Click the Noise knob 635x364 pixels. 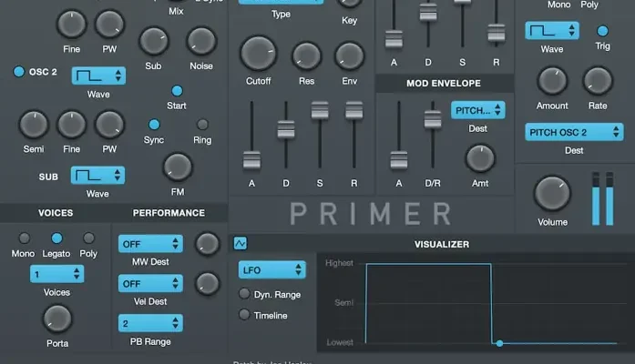(201, 41)
